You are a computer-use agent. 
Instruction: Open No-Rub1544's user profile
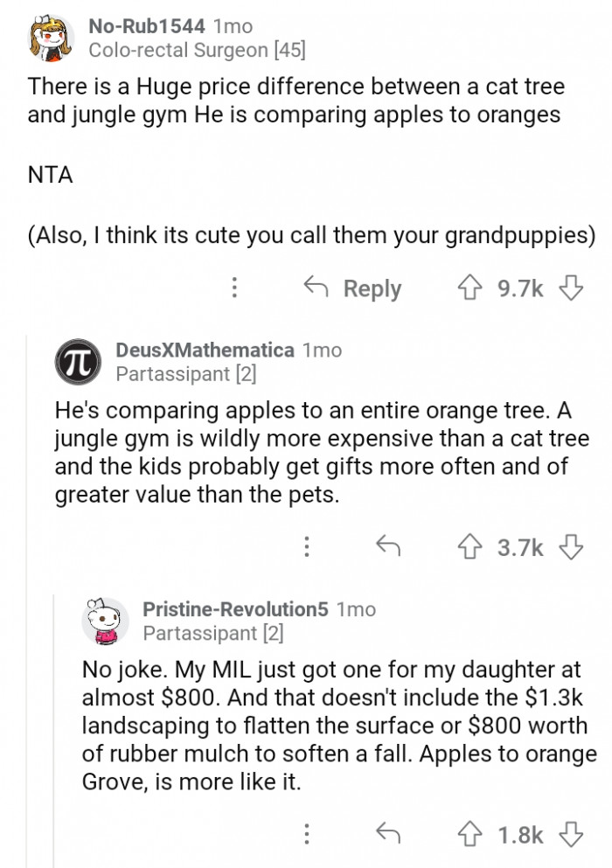(147, 26)
